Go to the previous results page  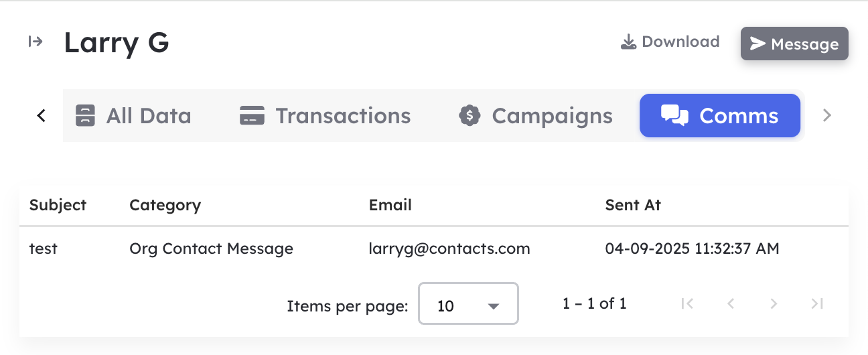click(x=731, y=303)
